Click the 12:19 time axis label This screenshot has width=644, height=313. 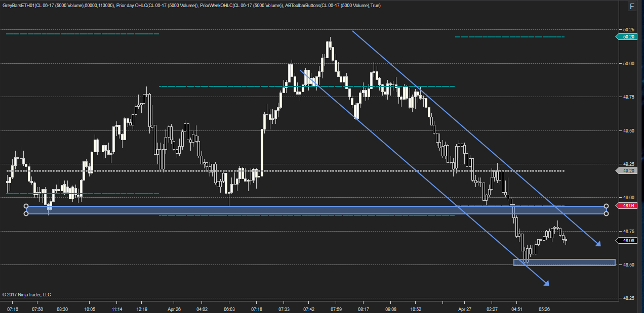pyautogui.click(x=142, y=308)
